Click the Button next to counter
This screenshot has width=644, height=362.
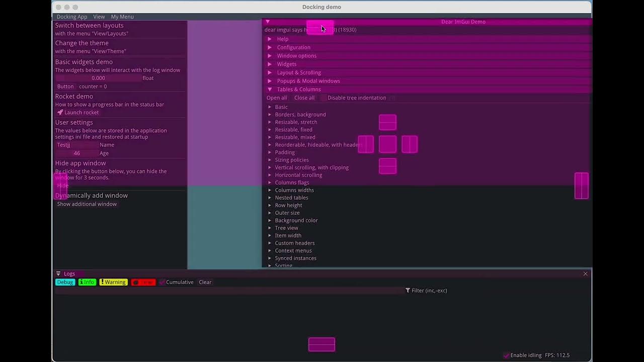point(65,86)
